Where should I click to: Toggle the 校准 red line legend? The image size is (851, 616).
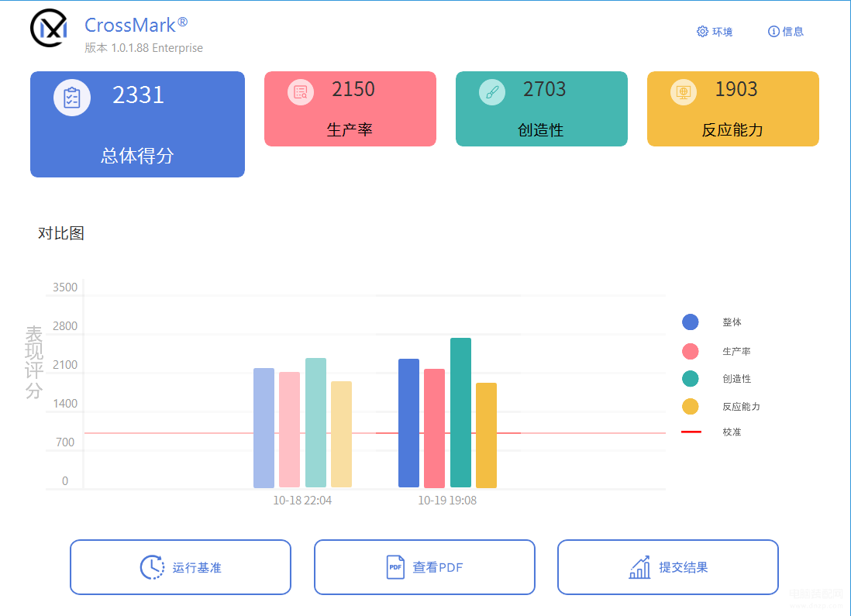point(691,432)
